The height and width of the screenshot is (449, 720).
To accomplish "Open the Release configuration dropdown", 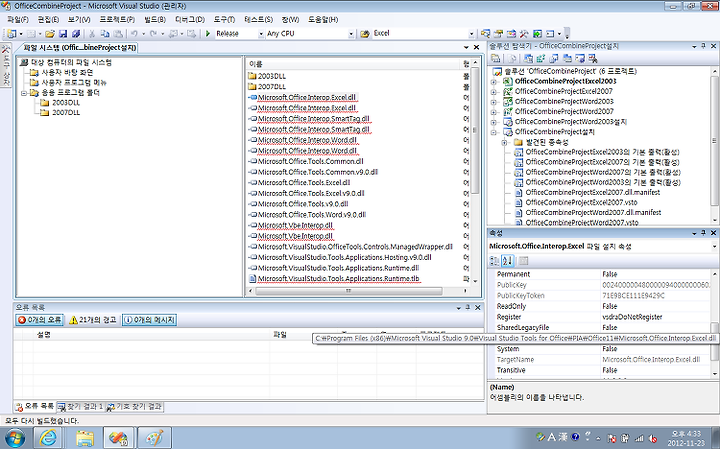I will click(x=261, y=34).
